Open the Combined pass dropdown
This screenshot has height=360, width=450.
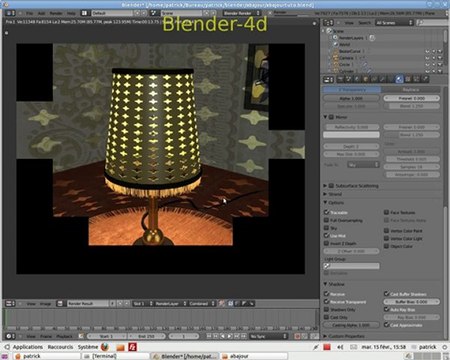[202, 303]
